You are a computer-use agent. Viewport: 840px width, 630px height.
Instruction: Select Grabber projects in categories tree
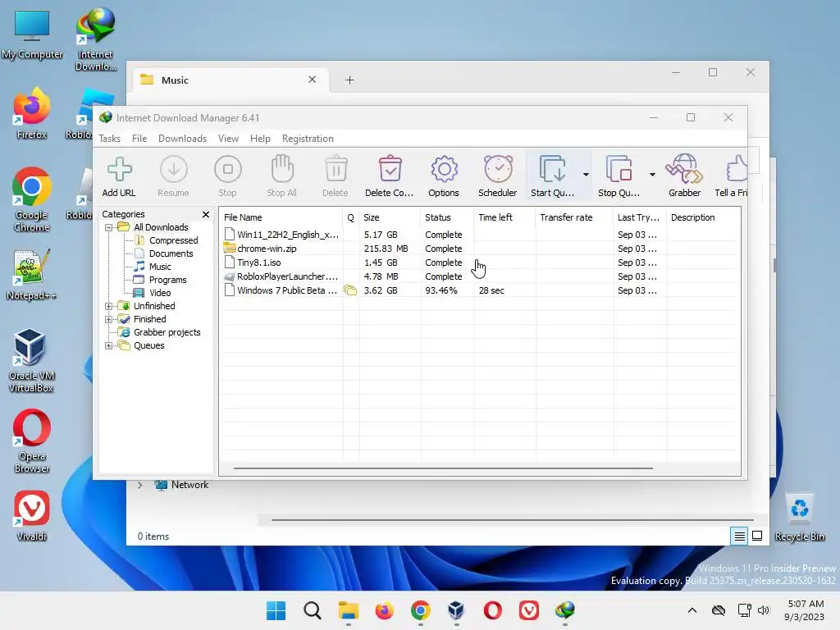point(167,332)
